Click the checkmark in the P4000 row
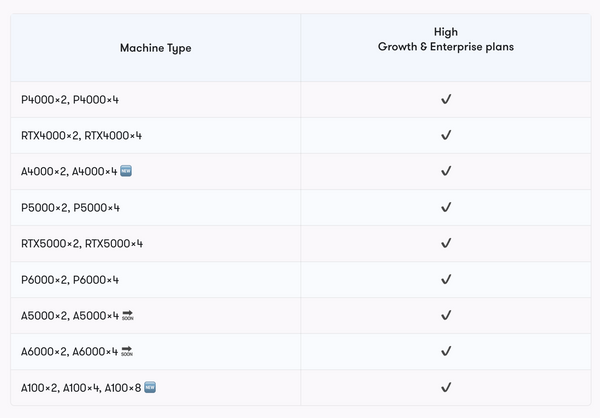600x418 pixels. [x=446, y=99]
